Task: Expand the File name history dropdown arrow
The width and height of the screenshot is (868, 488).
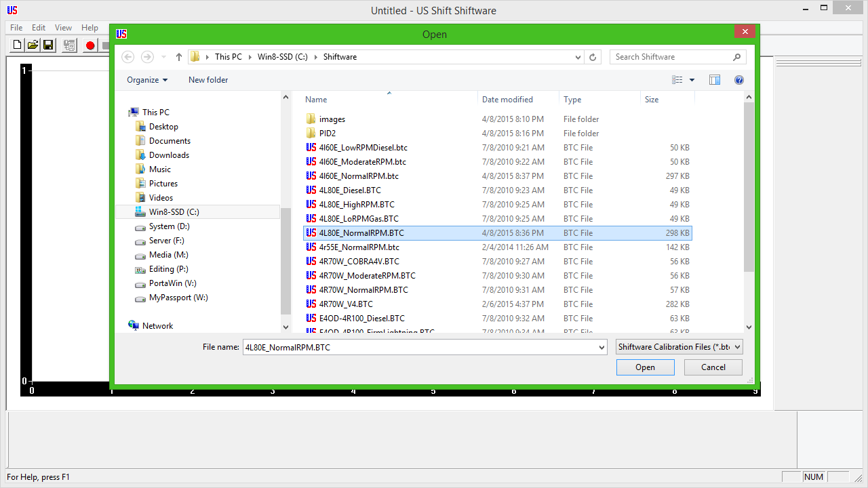Action: (601, 347)
